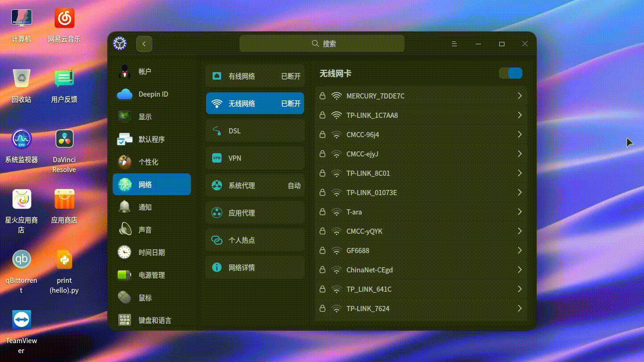Open 声音 settings in the sidebar

point(152,230)
